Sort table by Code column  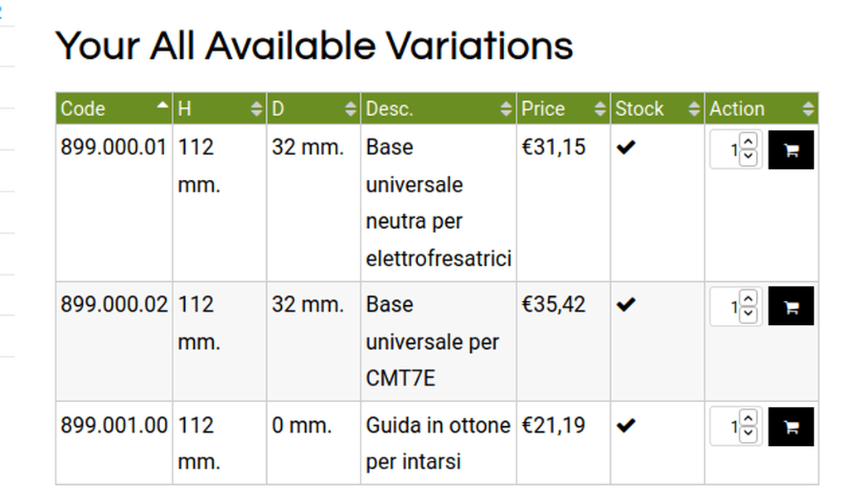[x=114, y=109]
